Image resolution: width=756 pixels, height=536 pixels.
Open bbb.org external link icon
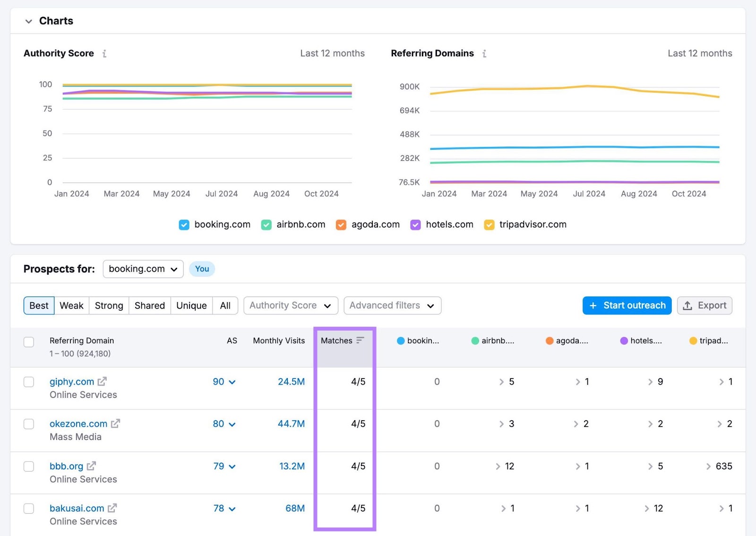[x=91, y=466]
